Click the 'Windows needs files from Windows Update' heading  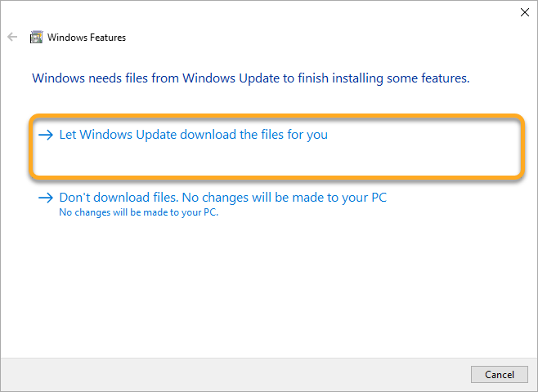pyautogui.click(x=250, y=79)
